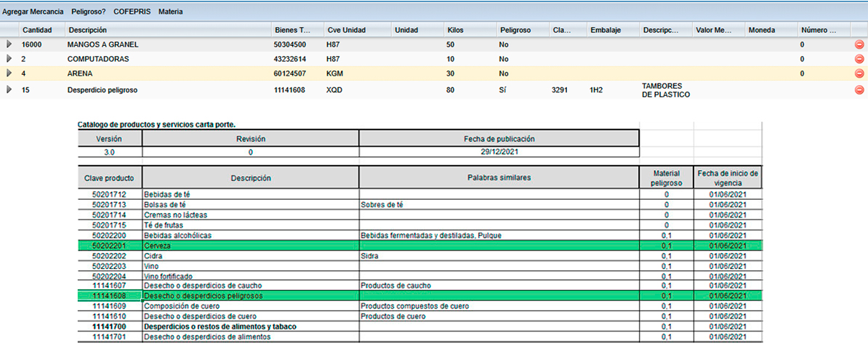Expand the ARENA row arrow
Image resolution: width=868 pixels, height=354 pixels.
click(9, 73)
